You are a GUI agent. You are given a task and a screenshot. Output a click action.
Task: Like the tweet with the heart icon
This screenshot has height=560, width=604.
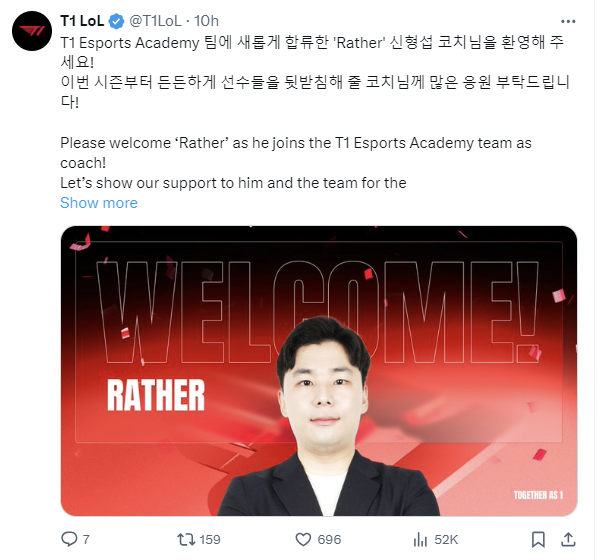coord(303,539)
